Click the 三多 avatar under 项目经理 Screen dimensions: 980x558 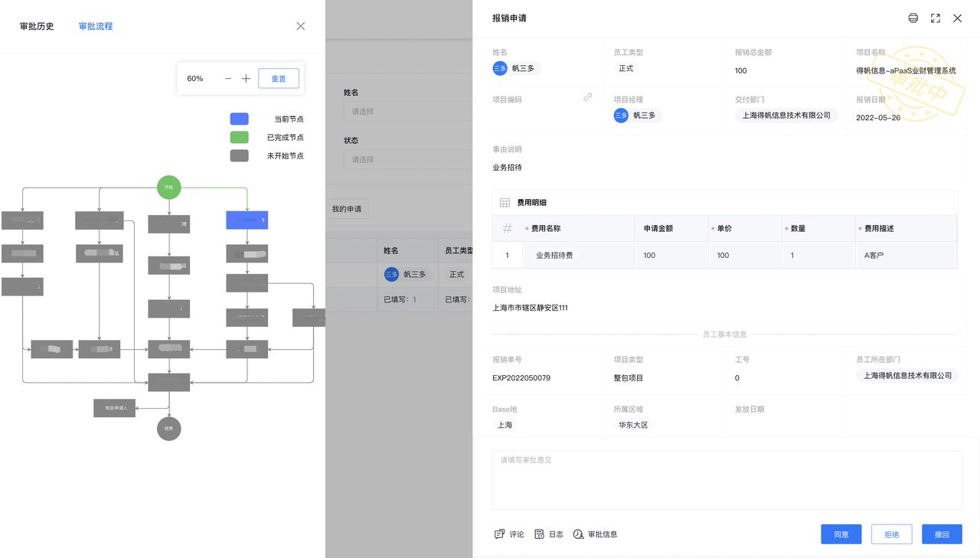click(621, 116)
